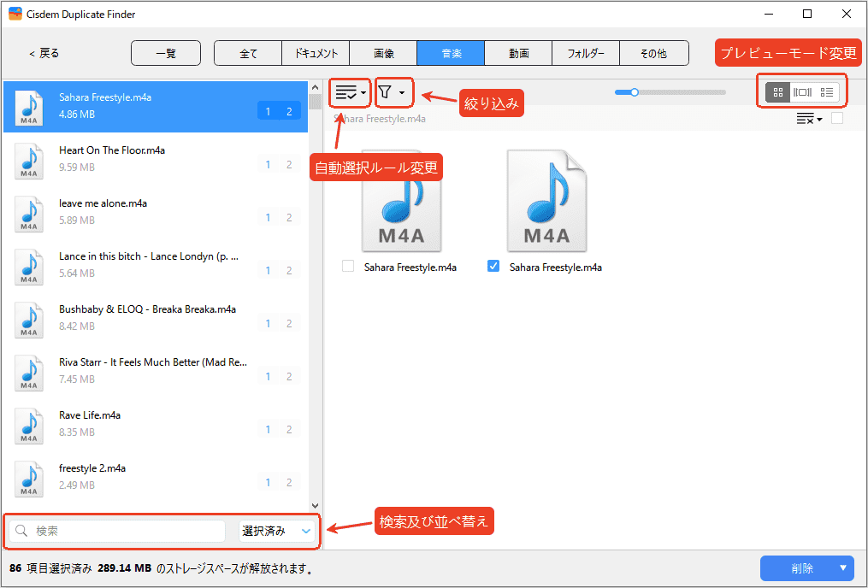This screenshot has width=868, height=588.
Task: Select copy 1 of freestyle 2.m4a
Action: (268, 482)
